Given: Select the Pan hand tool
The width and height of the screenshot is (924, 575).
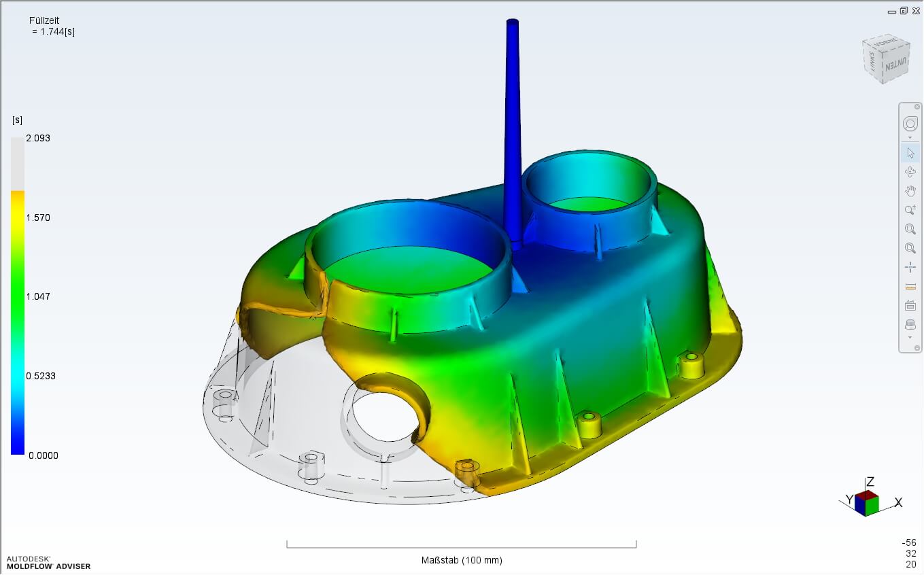Looking at the screenshot, I should click(910, 191).
